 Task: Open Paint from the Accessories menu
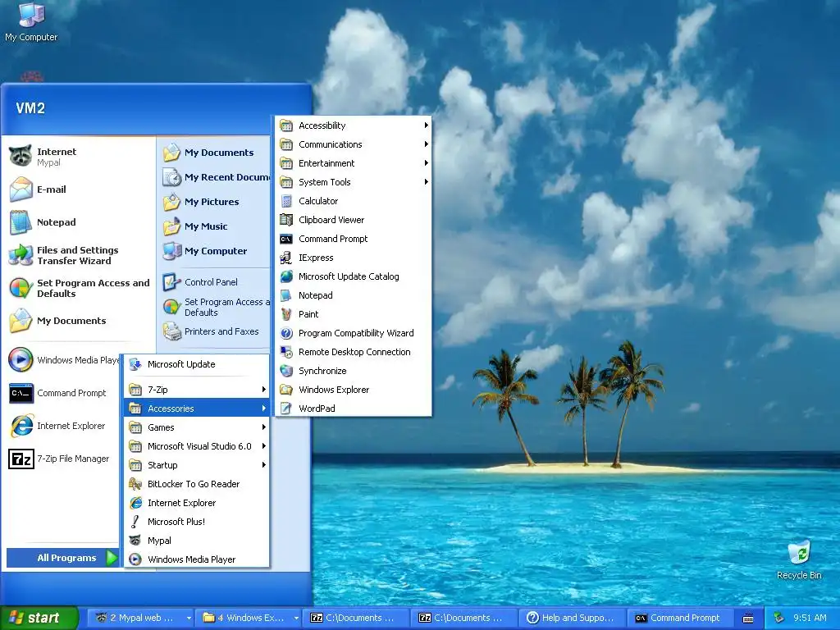[353, 314]
